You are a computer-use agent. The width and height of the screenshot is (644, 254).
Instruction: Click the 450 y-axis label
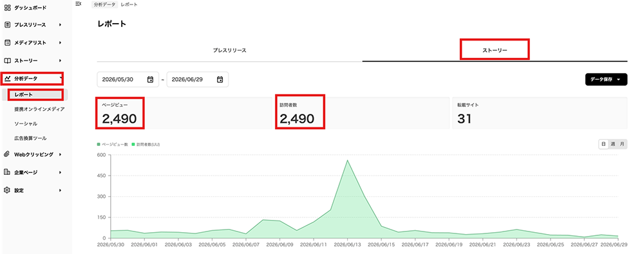[102, 176]
